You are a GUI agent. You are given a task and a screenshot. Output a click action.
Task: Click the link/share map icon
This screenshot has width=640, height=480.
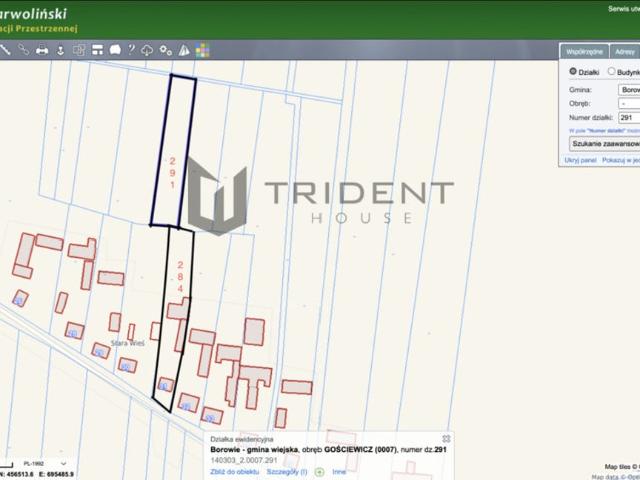click(x=24, y=49)
